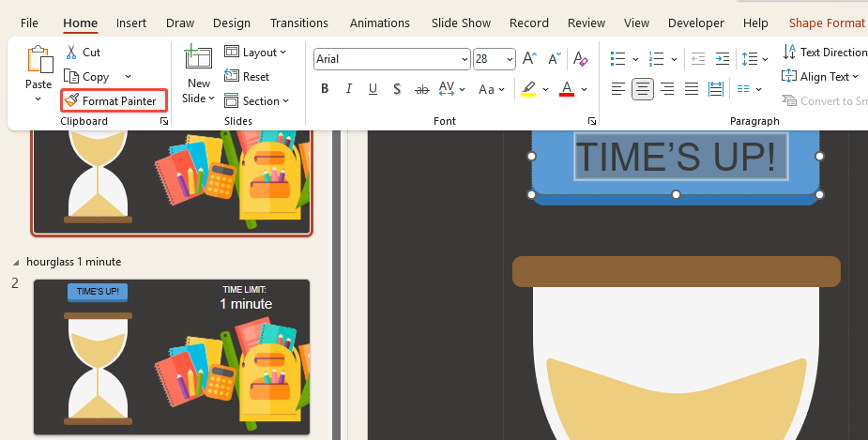Apply text shadow formatting
Image resolution: width=868 pixels, height=440 pixels.
tap(397, 89)
